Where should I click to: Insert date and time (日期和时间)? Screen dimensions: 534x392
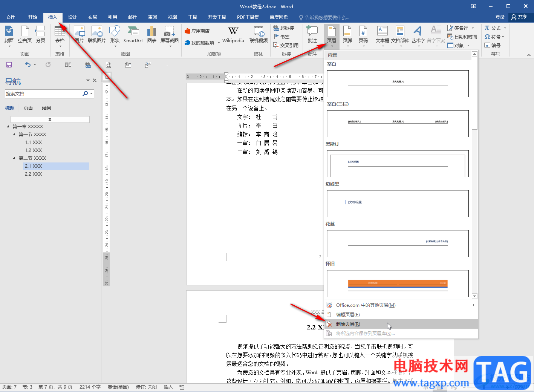coord(462,37)
